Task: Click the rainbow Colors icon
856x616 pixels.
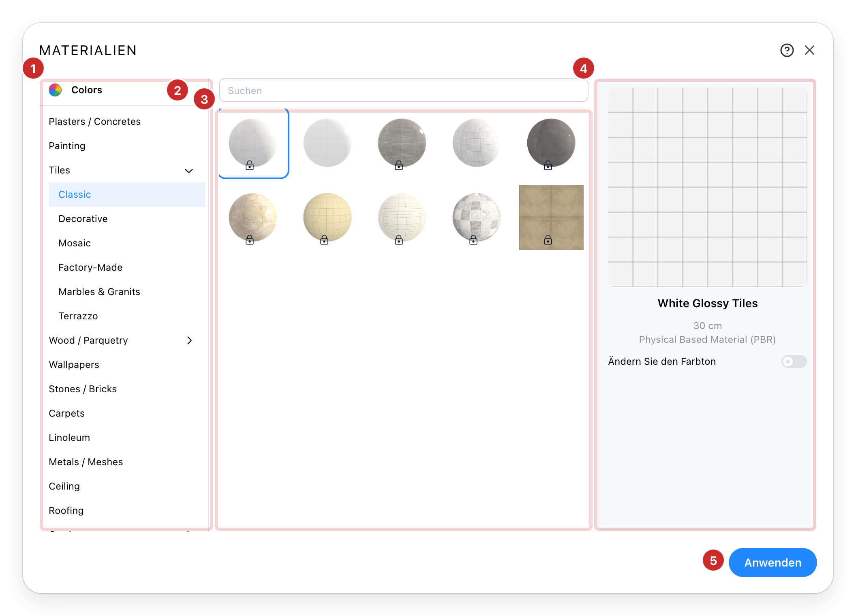Action: [x=55, y=90]
